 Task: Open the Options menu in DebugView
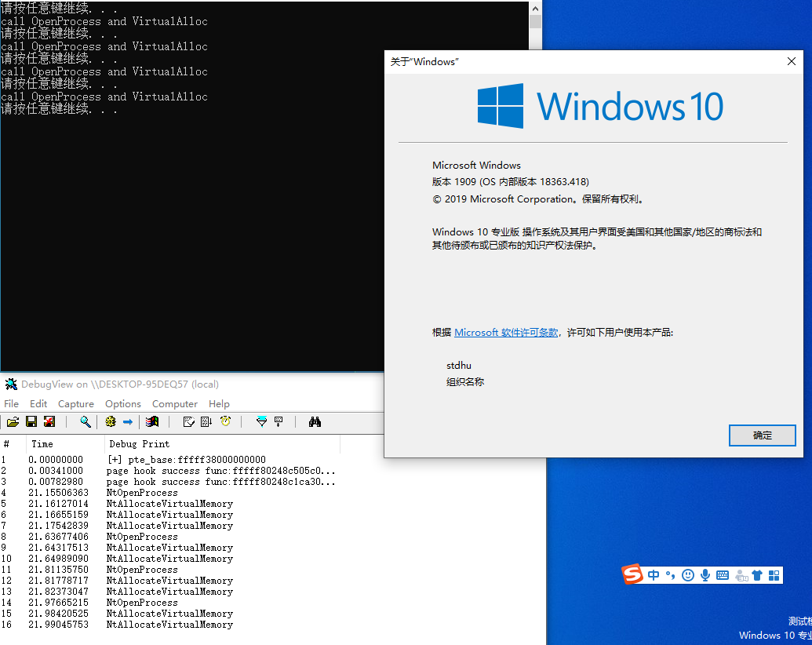(x=123, y=403)
